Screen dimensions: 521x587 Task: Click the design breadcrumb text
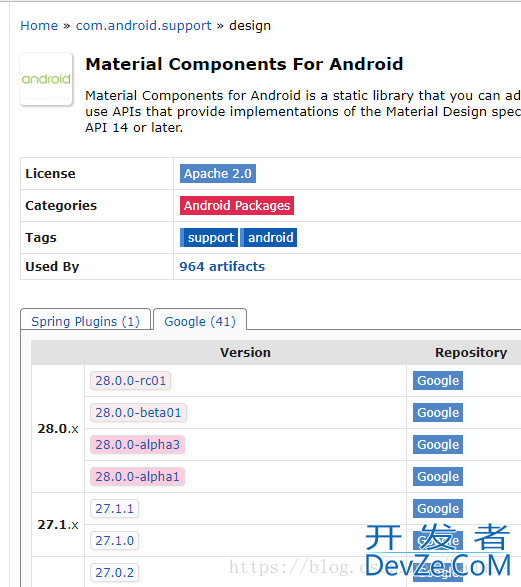pyautogui.click(x=250, y=25)
